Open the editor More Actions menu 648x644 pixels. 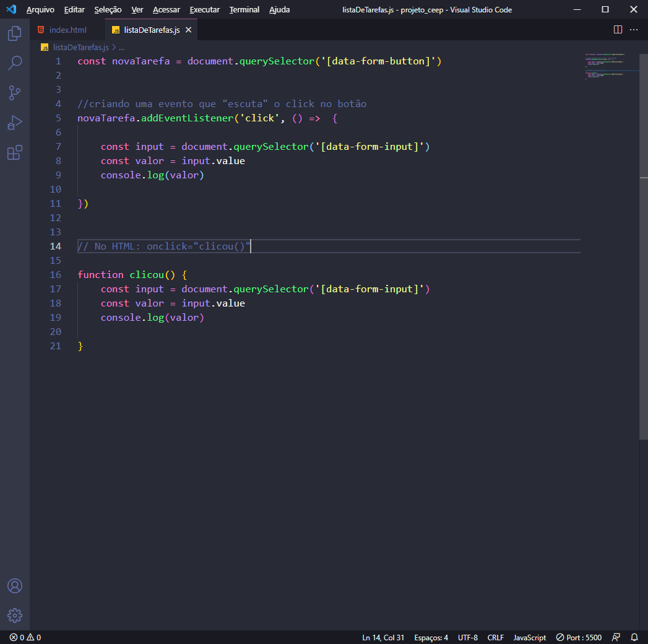[x=634, y=30]
